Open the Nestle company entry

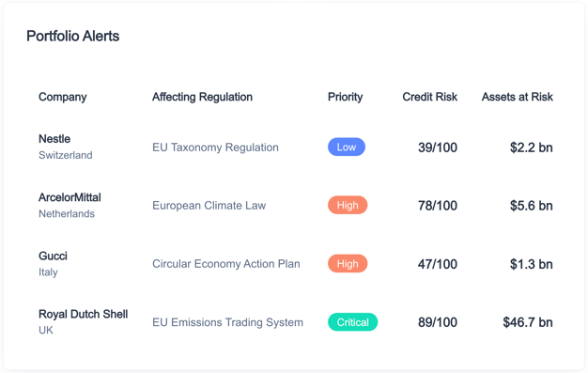pos(54,139)
